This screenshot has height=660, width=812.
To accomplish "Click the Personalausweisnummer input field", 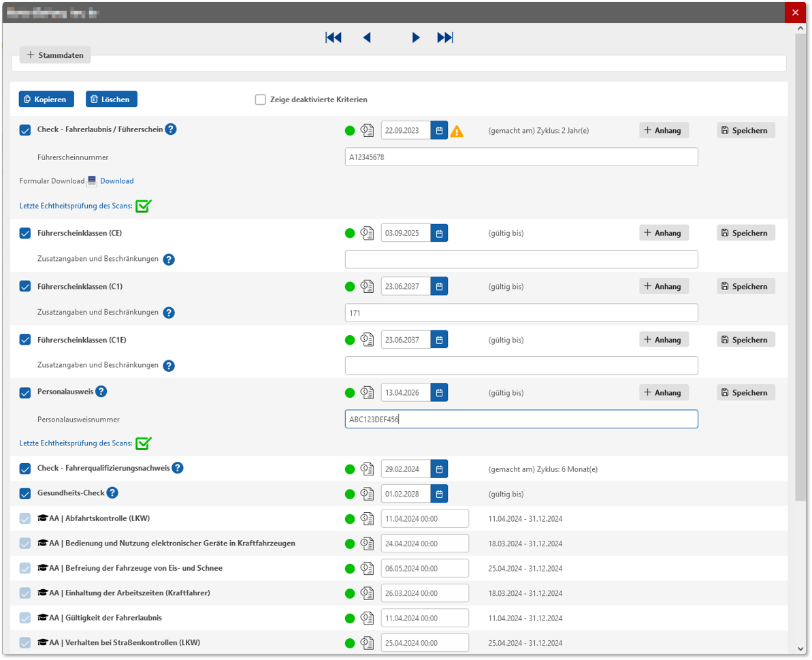I will (x=521, y=419).
